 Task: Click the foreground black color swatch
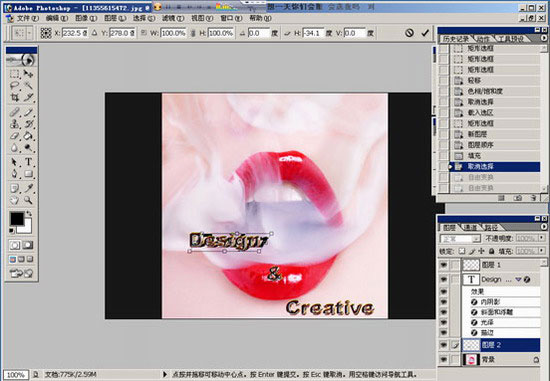[16, 218]
